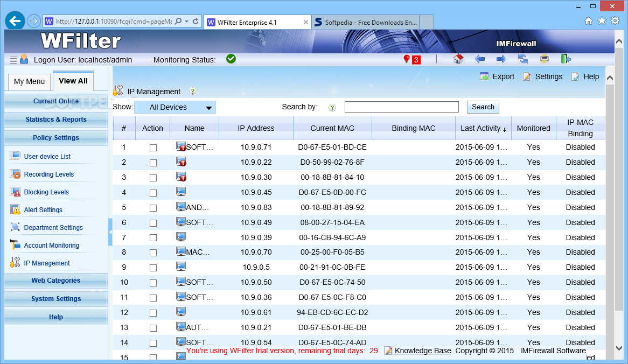Screen dimensions: 628x364
Task: Switch to the Softpedia browser tab
Action: point(366,23)
